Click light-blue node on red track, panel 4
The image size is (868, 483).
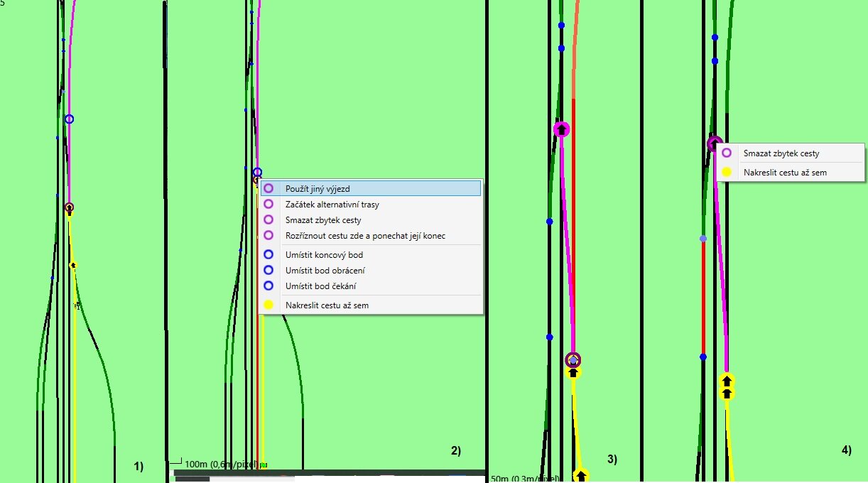[703, 239]
